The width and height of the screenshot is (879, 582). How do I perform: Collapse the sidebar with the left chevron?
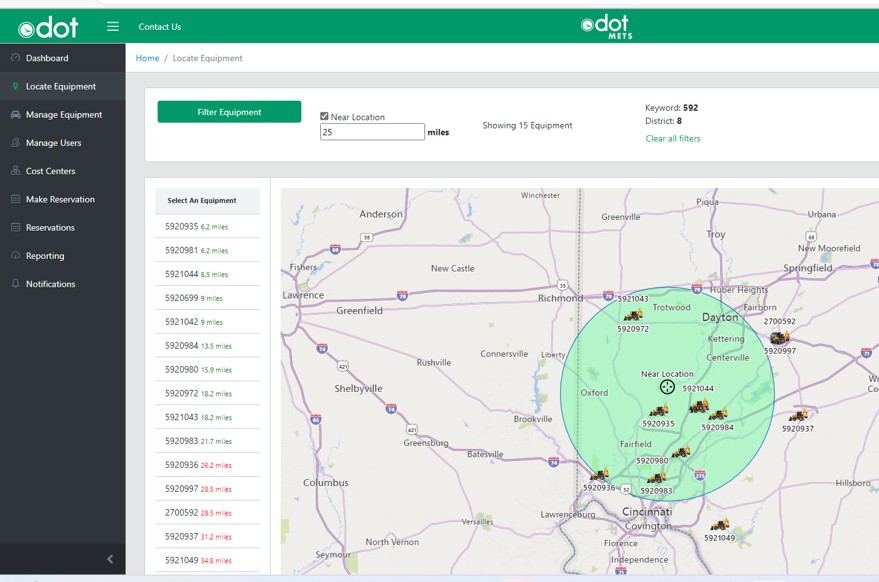click(x=110, y=559)
